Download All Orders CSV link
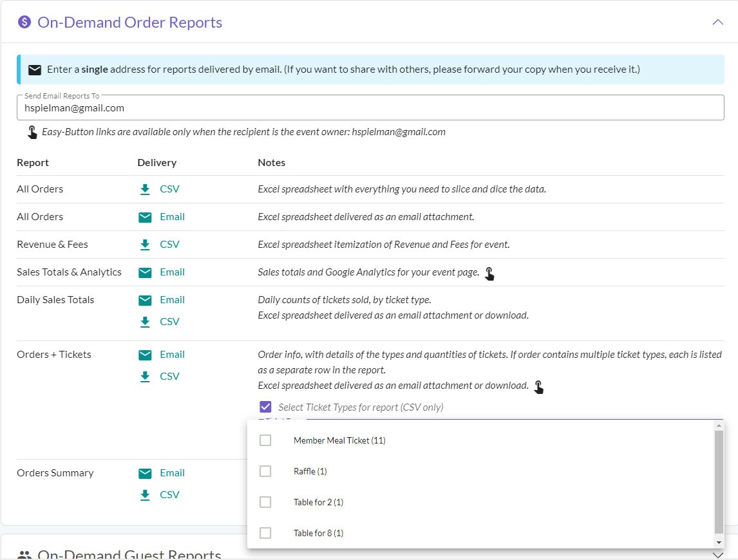 [169, 189]
